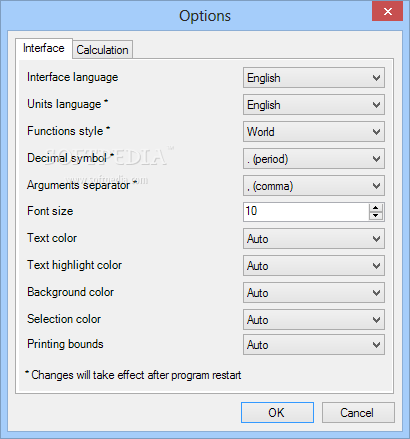Open the Background color dropdown
This screenshot has height=439, width=410.
[x=314, y=293]
